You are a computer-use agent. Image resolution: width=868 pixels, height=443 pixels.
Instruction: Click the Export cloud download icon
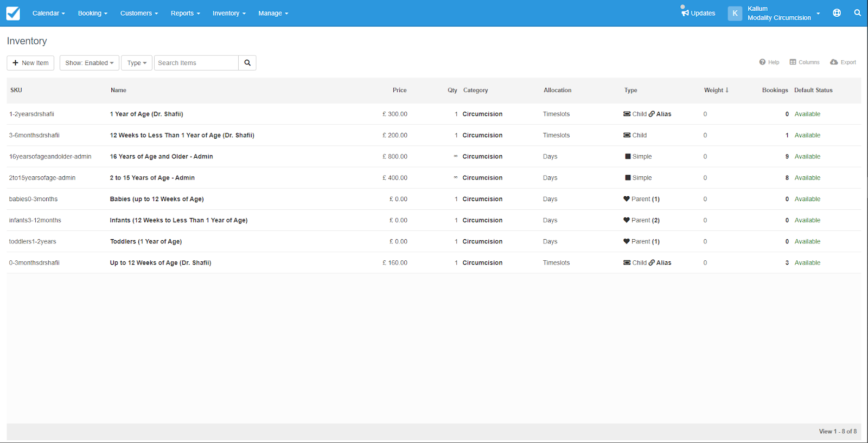tap(834, 62)
